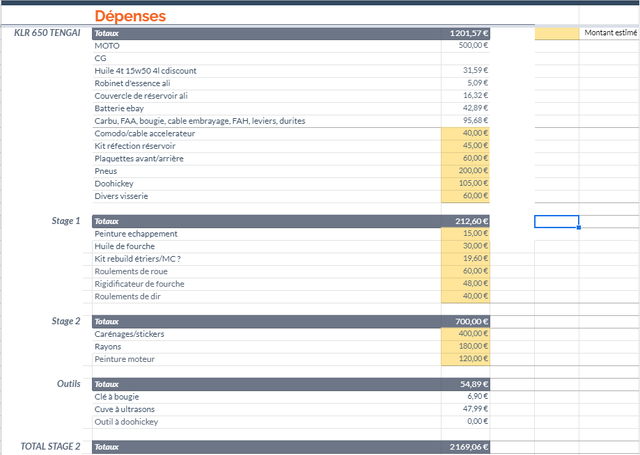This screenshot has height=455, width=640.
Task: Select 'Roulements de roue' cell
Action: [x=267, y=271]
